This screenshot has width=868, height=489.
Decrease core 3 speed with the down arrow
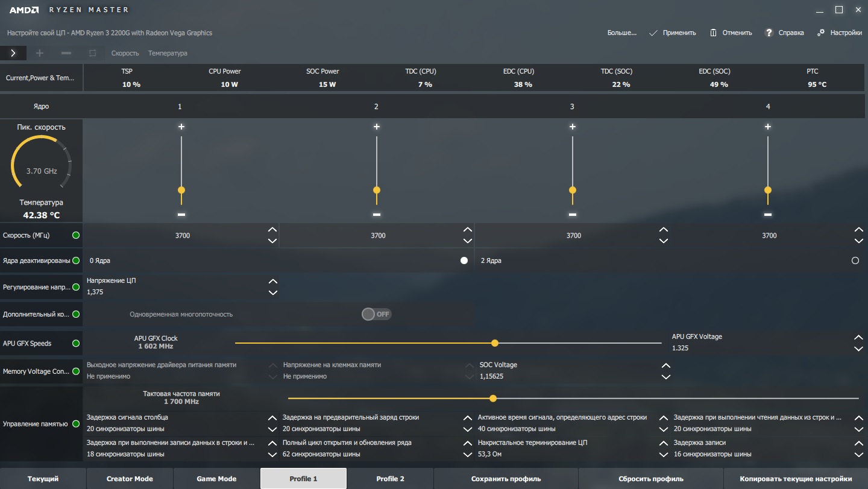(x=664, y=241)
